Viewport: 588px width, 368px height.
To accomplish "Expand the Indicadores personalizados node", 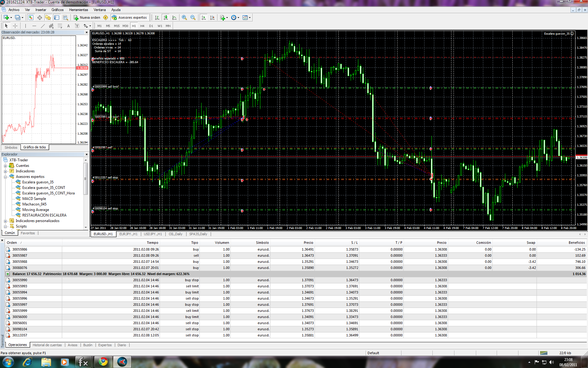I will pyautogui.click(x=5, y=221).
